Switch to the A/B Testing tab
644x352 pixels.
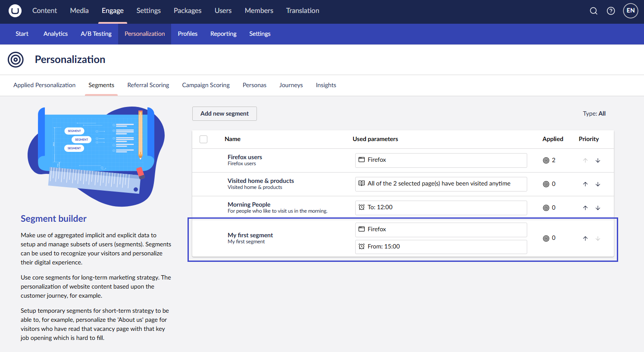pos(96,34)
